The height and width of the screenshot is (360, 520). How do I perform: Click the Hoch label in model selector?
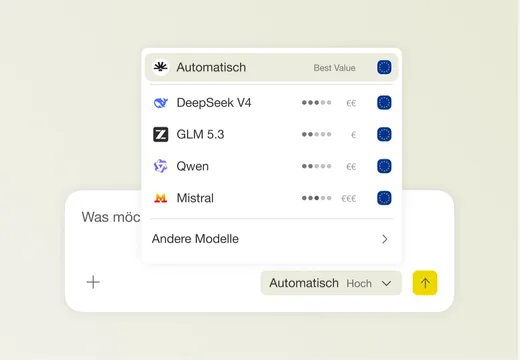359,283
